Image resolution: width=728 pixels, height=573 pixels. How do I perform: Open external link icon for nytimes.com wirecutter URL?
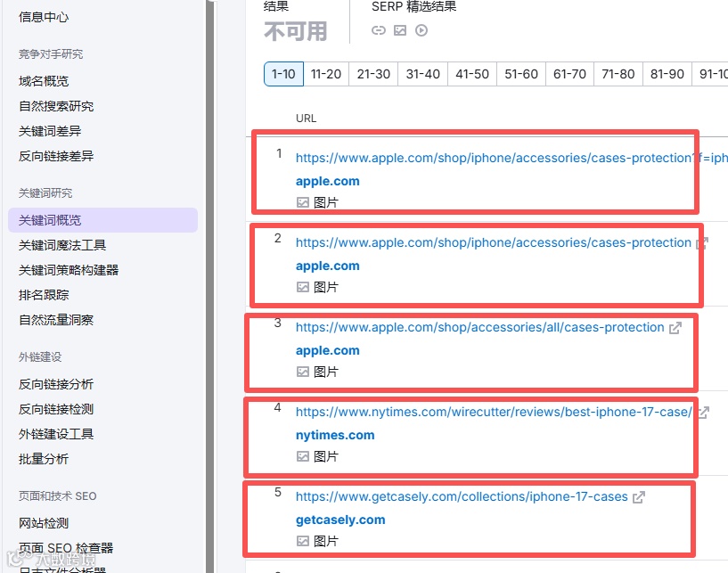(x=703, y=413)
